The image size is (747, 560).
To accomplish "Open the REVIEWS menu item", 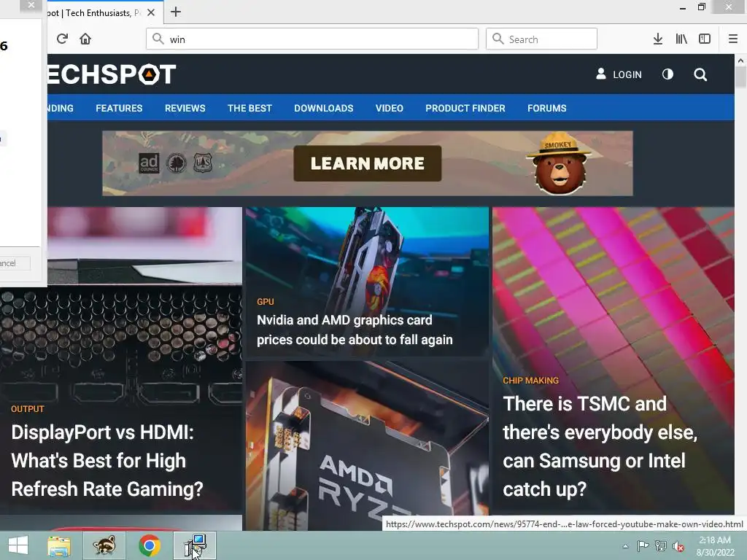I will [185, 108].
